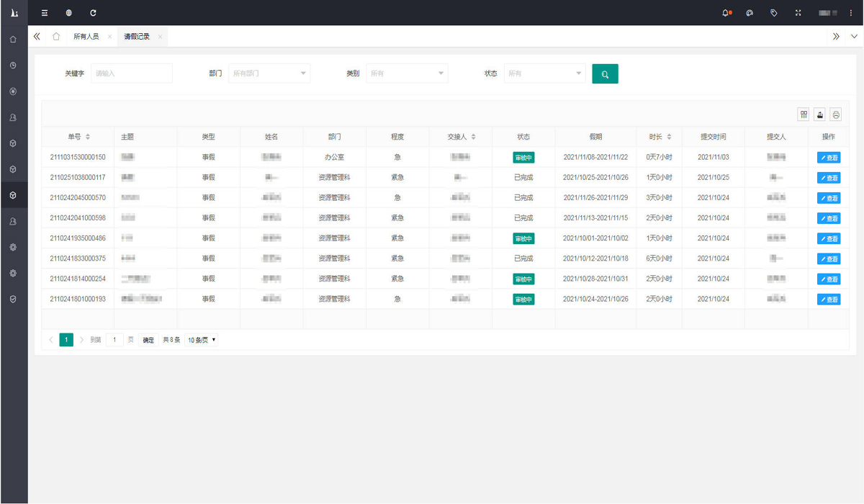The height and width of the screenshot is (504, 864).
Task: Collapse the sidebar with the menu icon
Action: click(45, 13)
